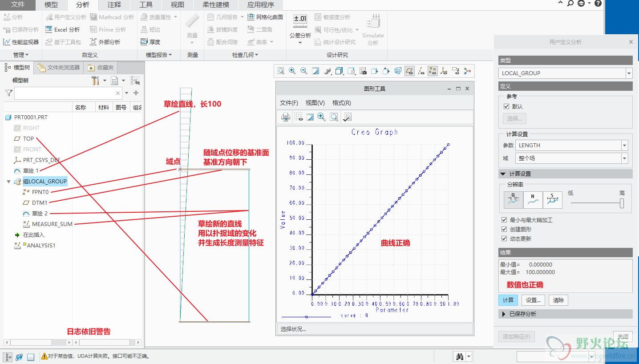This screenshot has height=364, width=639.
Task: Click Repaint icon in main graphics toolbar
Action: [315, 71]
